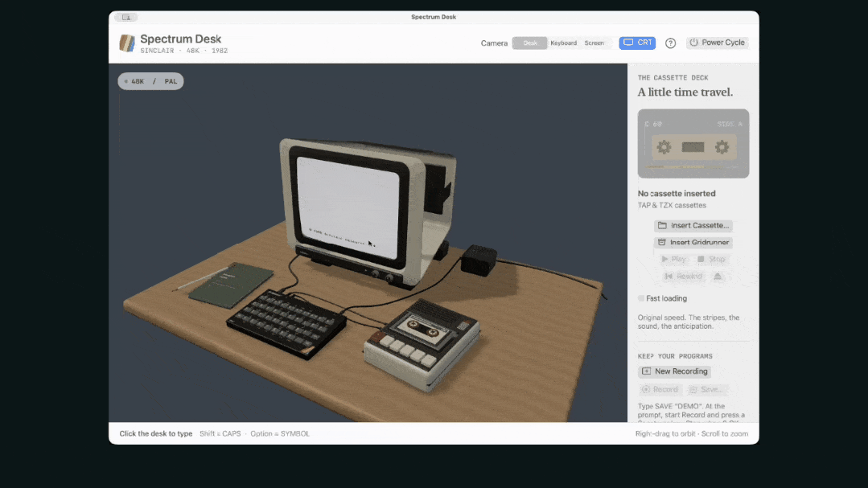Click 'No cassette inserted' status text
Image resolution: width=868 pixels, height=488 pixels.
(x=677, y=194)
